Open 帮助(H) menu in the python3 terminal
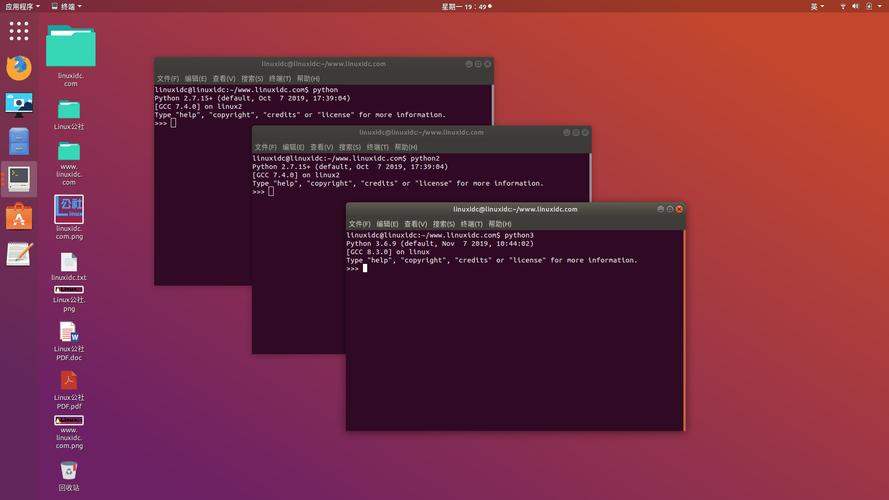 500,224
